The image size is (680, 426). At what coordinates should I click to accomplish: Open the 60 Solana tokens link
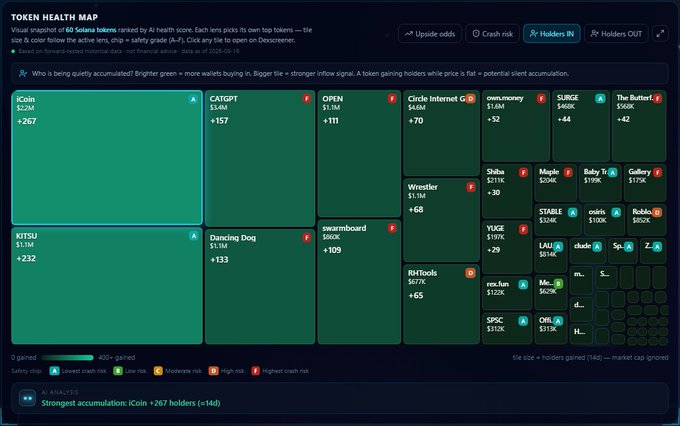tap(91, 30)
